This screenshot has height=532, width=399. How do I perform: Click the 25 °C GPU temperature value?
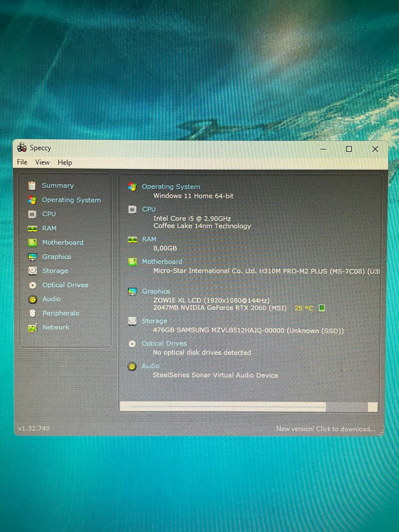304,308
